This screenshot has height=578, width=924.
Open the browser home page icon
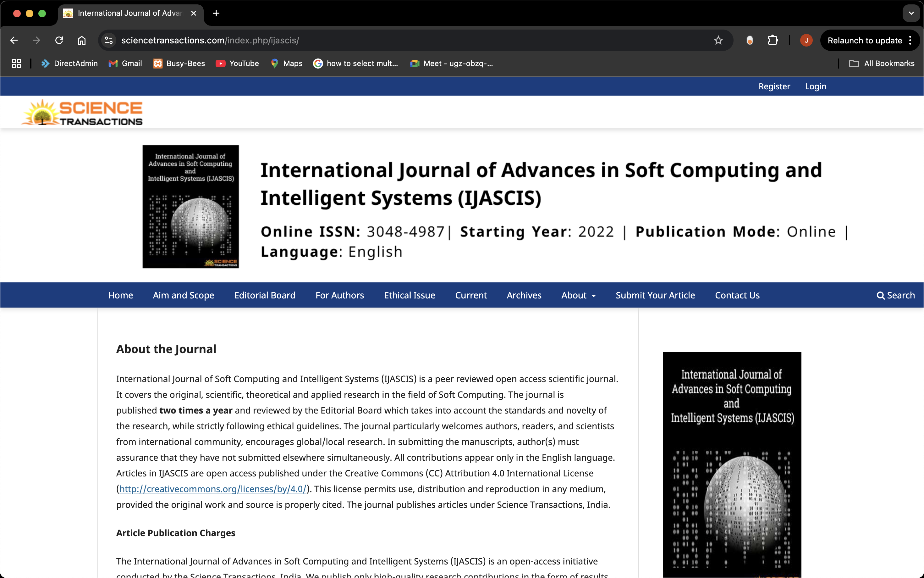click(82, 40)
